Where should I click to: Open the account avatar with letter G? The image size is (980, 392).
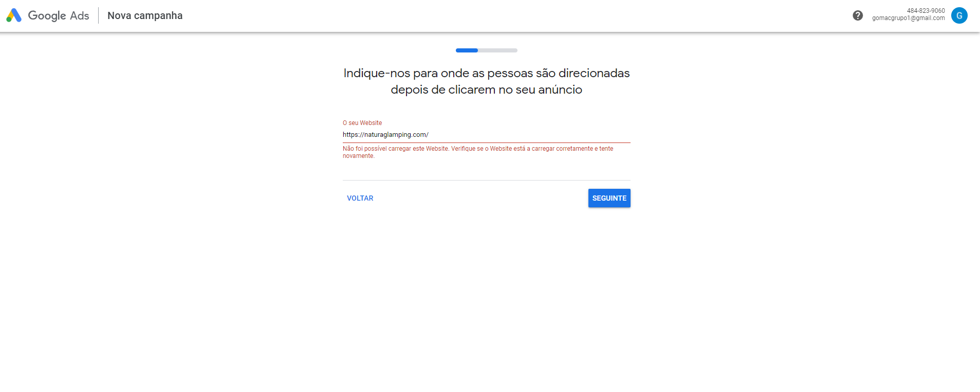[x=959, y=15]
